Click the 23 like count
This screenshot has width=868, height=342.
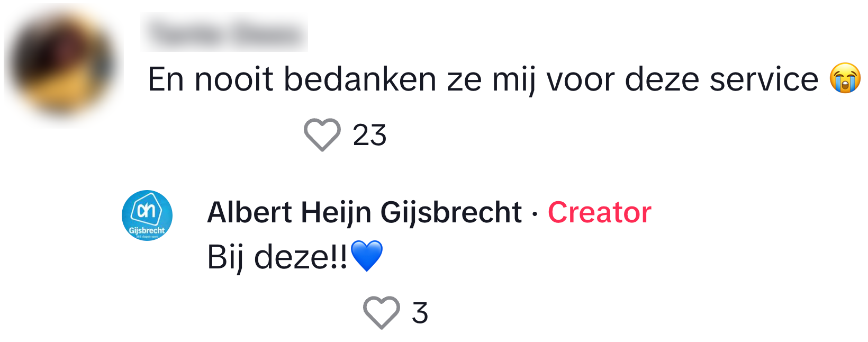(369, 135)
